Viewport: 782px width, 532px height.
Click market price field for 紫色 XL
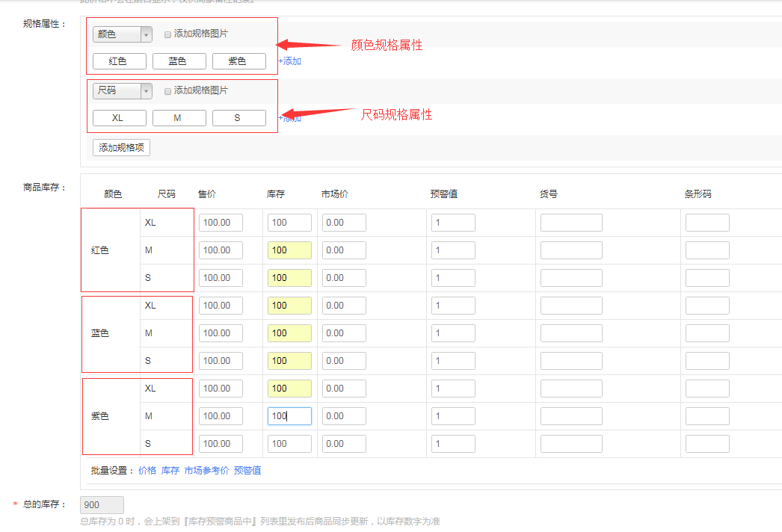pos(344,389)
